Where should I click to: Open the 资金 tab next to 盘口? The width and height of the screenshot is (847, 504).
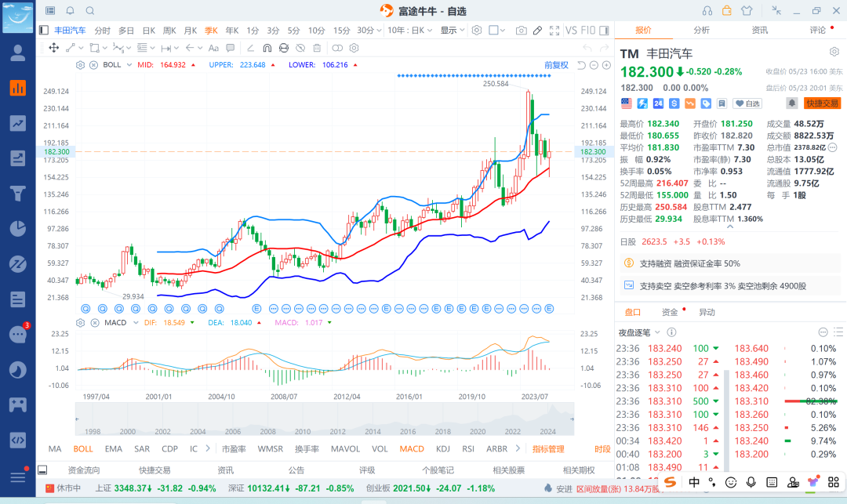[x=670, y=313]
